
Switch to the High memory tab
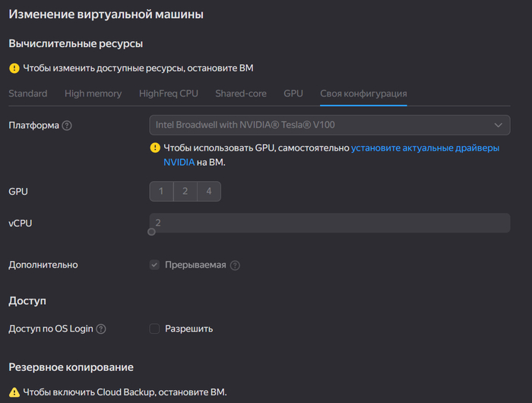pyautogui.click(x=93, y=94)
